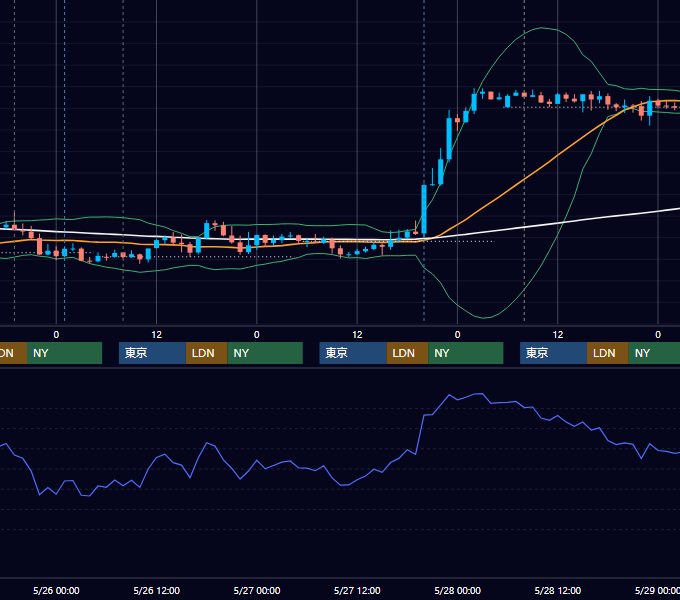Screen dimensions: 680x600
Task: Click the 東京 session block on 5/28
Action: pos(553,353)
